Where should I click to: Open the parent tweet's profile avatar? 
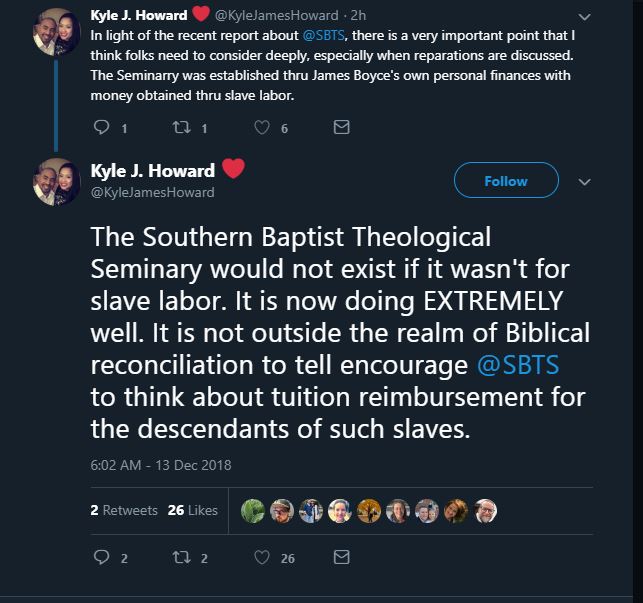point(57,31)
